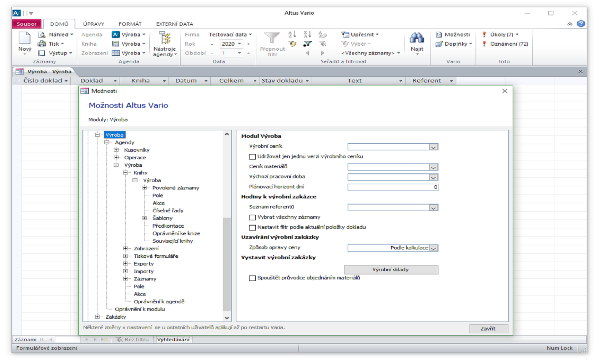
Task: Click the tree scrollbar down arrow
Action: pos(227,318)
